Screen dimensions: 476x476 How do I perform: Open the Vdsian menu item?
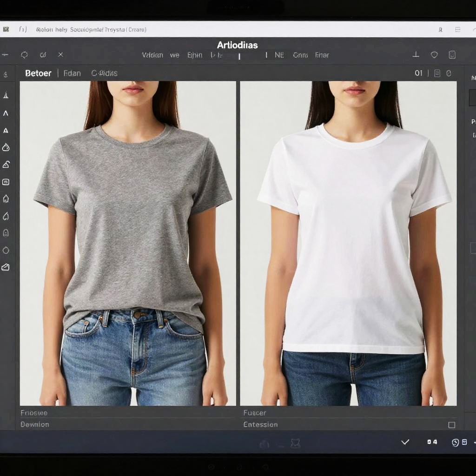coord(152,55)
